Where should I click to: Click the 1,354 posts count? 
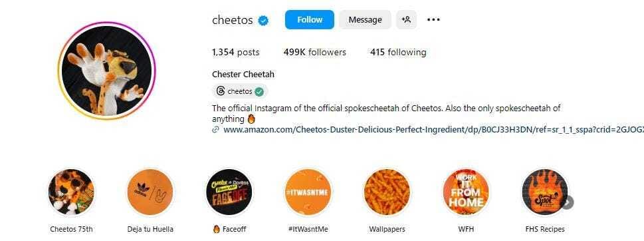pos(236,52)
